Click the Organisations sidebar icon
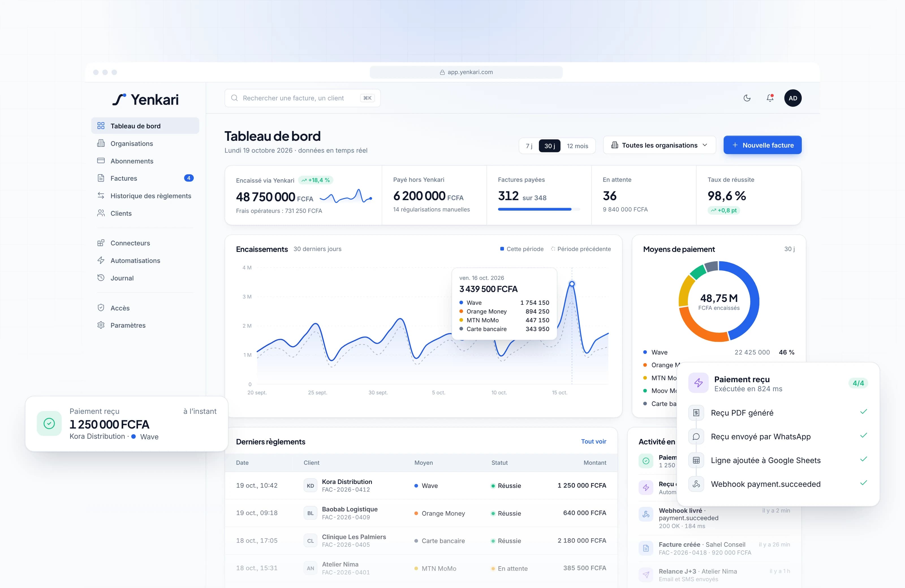 click(101, 143)
